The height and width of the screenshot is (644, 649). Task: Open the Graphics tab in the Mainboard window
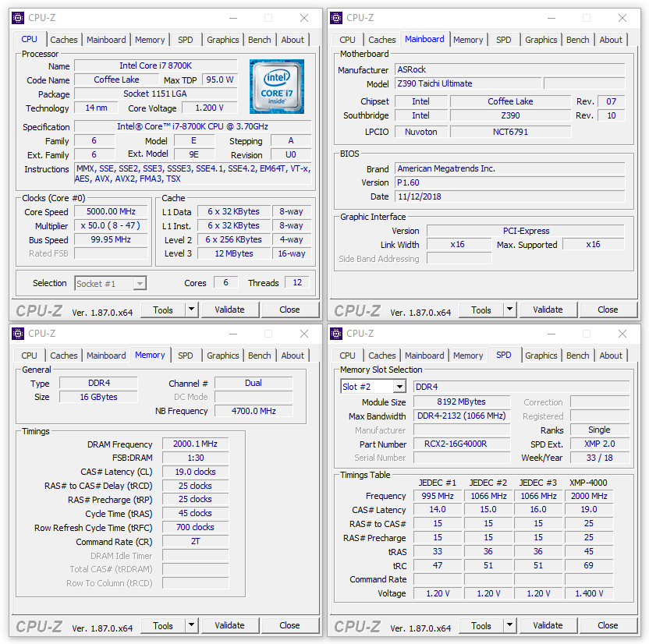[x=541, y=40]
